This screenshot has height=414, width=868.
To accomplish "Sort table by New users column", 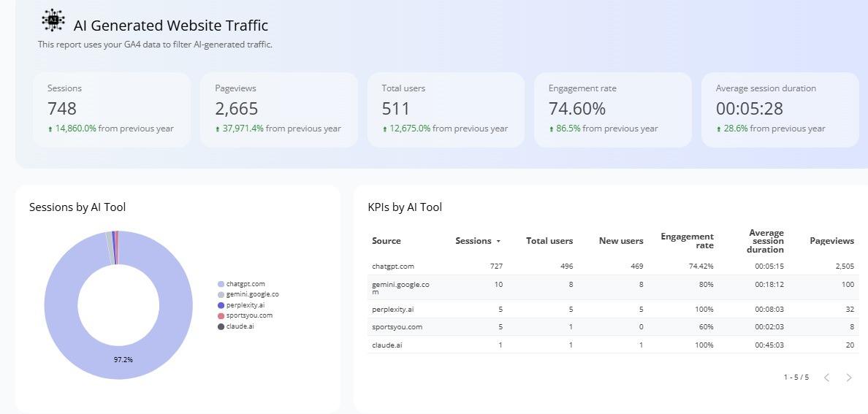I will [x=620, y=241].
